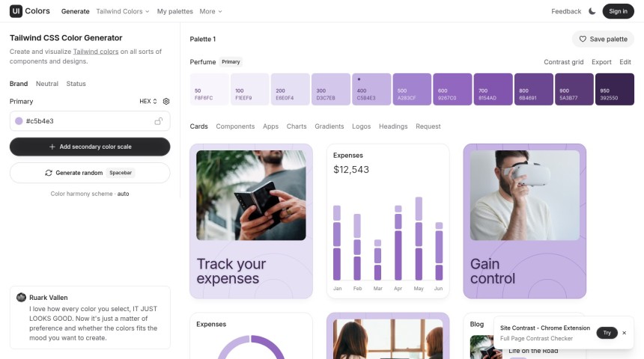This screenshot has width=644, height=359.
Task: Click the primary hex color input field
Action: [90, 121]
